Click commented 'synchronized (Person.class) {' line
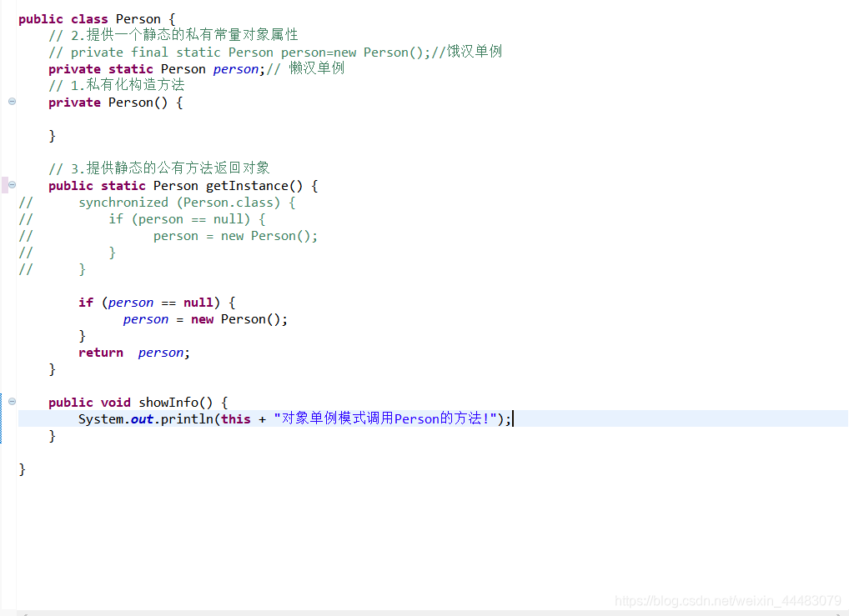849x616 pixels. (157, 203)
